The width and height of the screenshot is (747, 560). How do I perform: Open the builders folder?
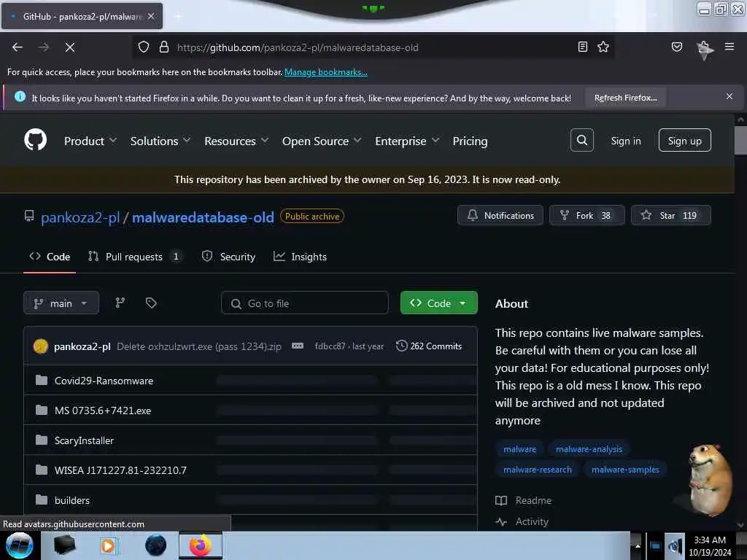click(72, 500)
